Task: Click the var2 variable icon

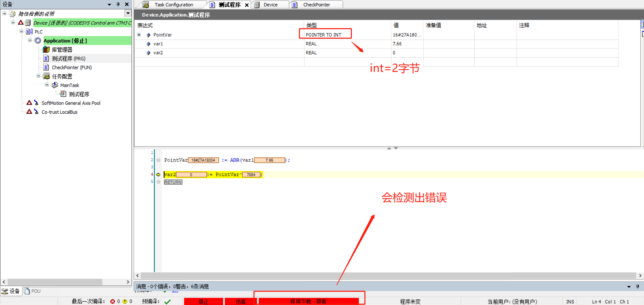Action: tap(148, 53)
